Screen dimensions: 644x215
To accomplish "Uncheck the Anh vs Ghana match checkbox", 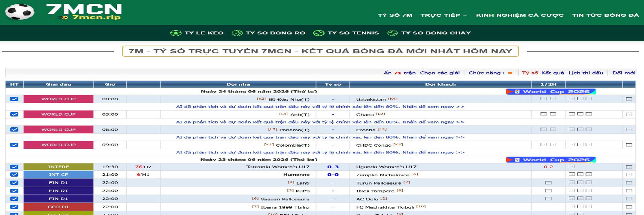I will [x=14, y=114].
